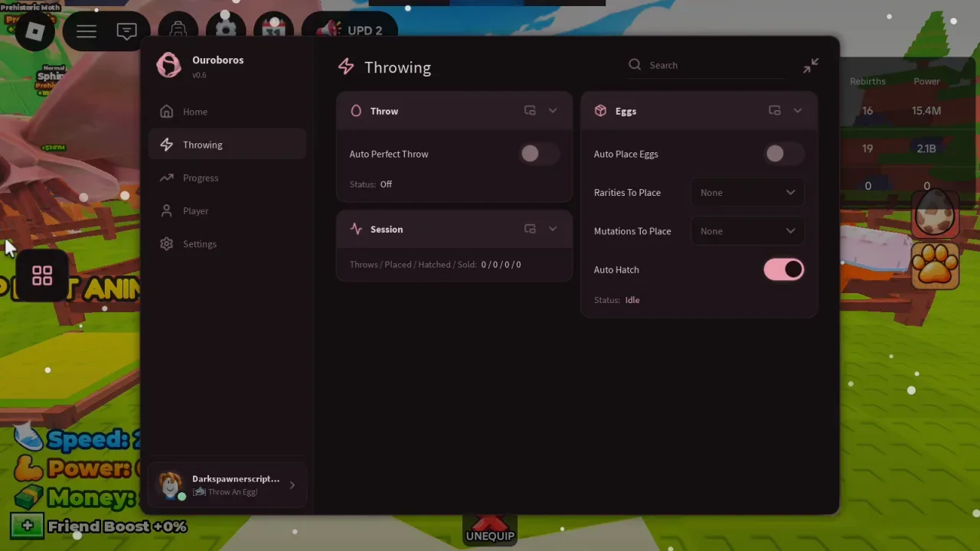Click the orange paw print button
The height and width of the screenshot is (551, 980).
coord(936,265)
